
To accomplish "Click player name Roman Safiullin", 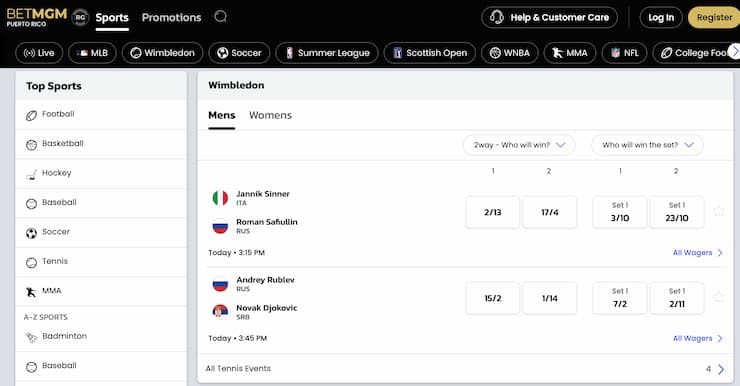I will (x=267, y=222).
